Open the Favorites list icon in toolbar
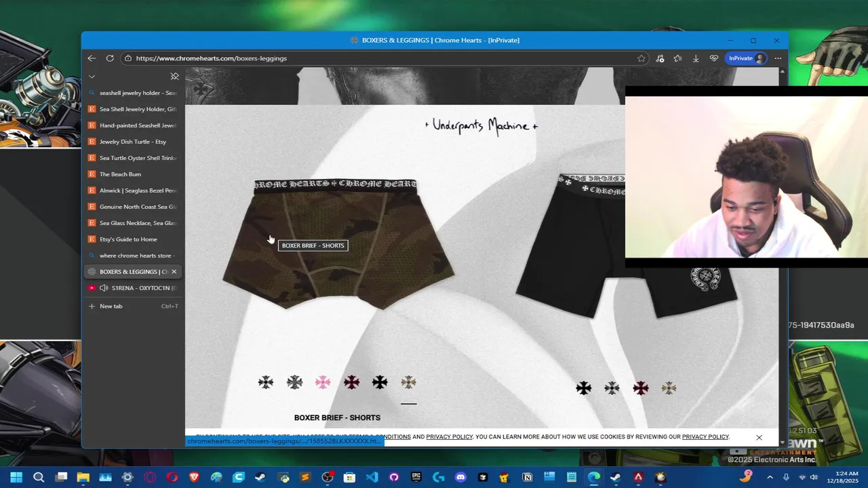 click(677, 58)
